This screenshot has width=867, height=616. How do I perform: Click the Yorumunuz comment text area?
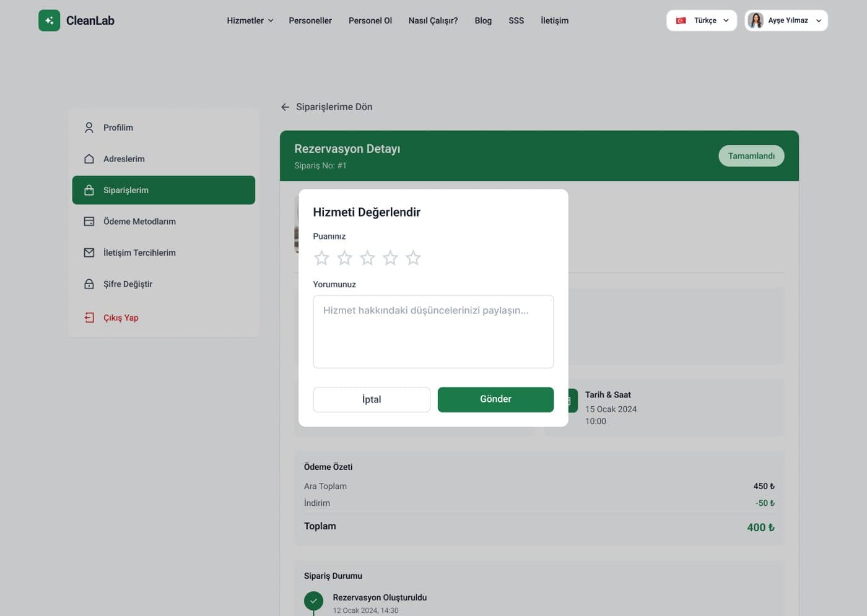pos(434,332)
